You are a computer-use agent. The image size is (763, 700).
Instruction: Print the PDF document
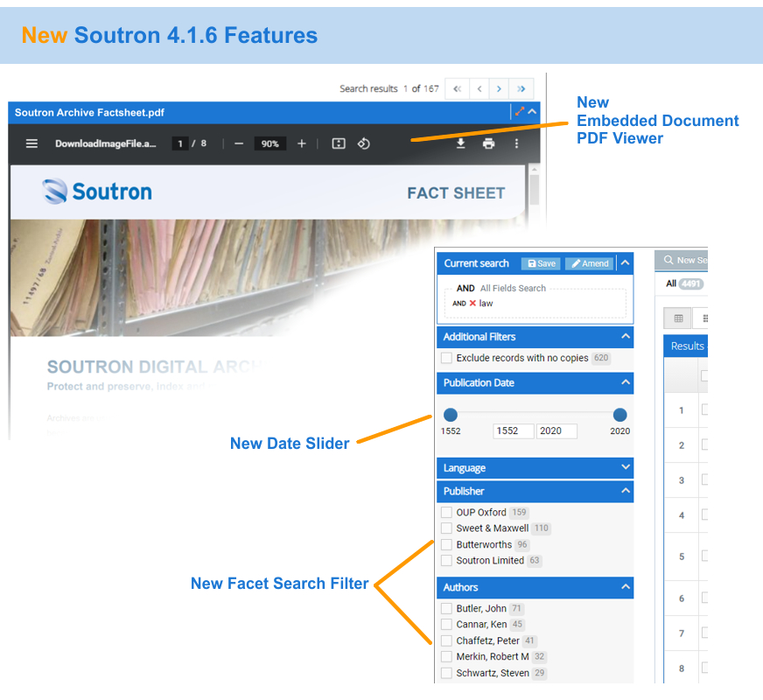coord(488,143)
